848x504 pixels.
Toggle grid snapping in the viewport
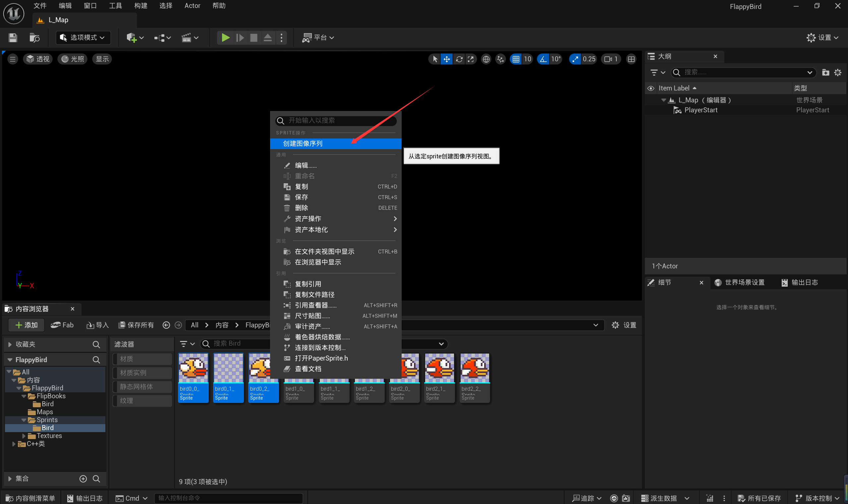pyautogui.click(x=516, y=59)
